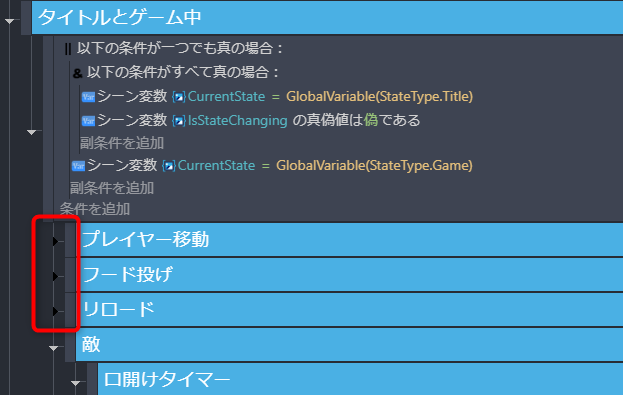The width and height of the screenshot is (623, 395).
Task: Click the green 偽 boolean value
Action: click(371, 120)
